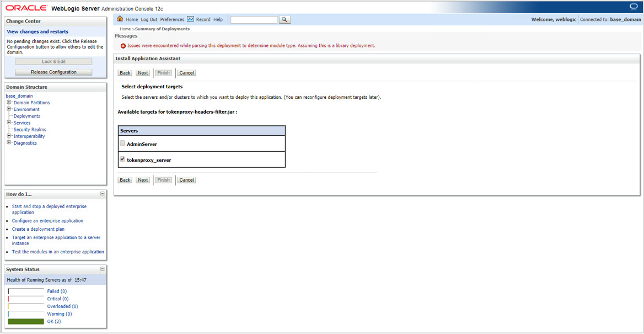The height and width of the screenshot is (334, 644).
Task: Select base_domain in Domain Structure
Action: click(x=19, y=96)
